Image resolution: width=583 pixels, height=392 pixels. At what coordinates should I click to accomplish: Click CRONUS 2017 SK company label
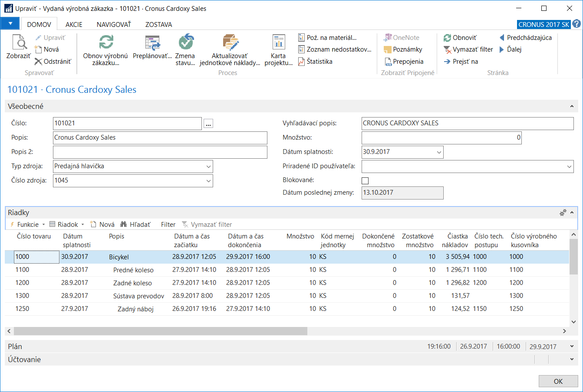[544, 24]
